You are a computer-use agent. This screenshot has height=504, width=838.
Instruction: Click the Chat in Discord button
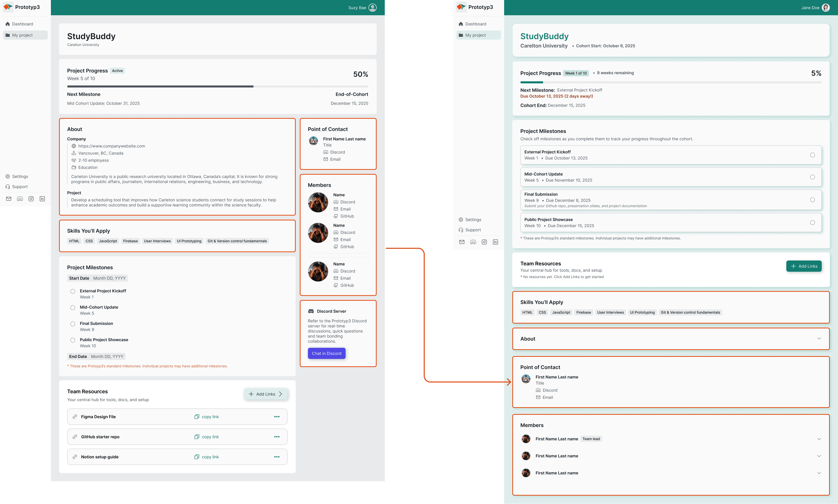click(326, 353)
